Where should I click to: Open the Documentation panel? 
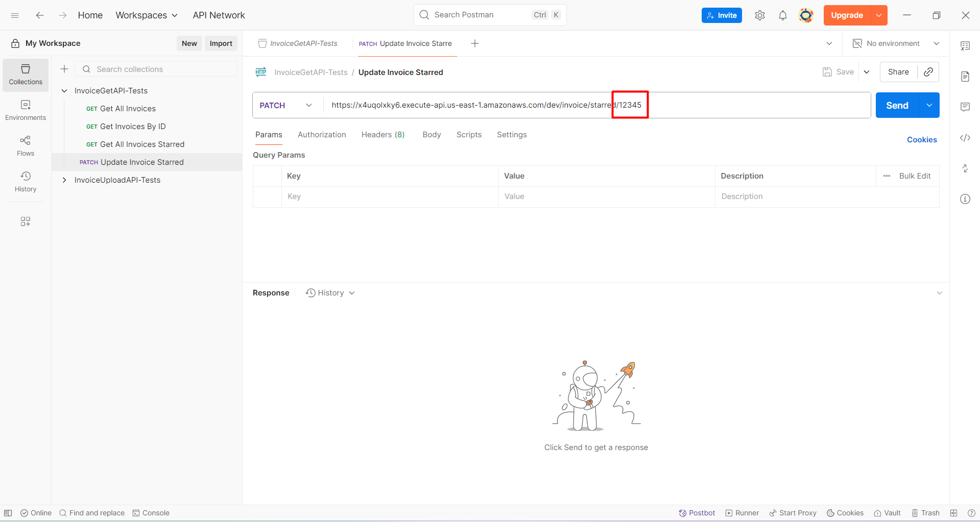click(x=965, y=76)
